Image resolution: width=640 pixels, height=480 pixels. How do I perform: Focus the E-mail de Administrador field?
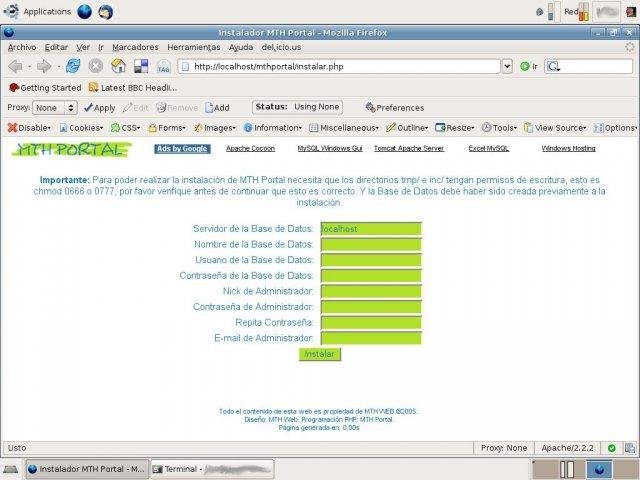click(371, 338)
